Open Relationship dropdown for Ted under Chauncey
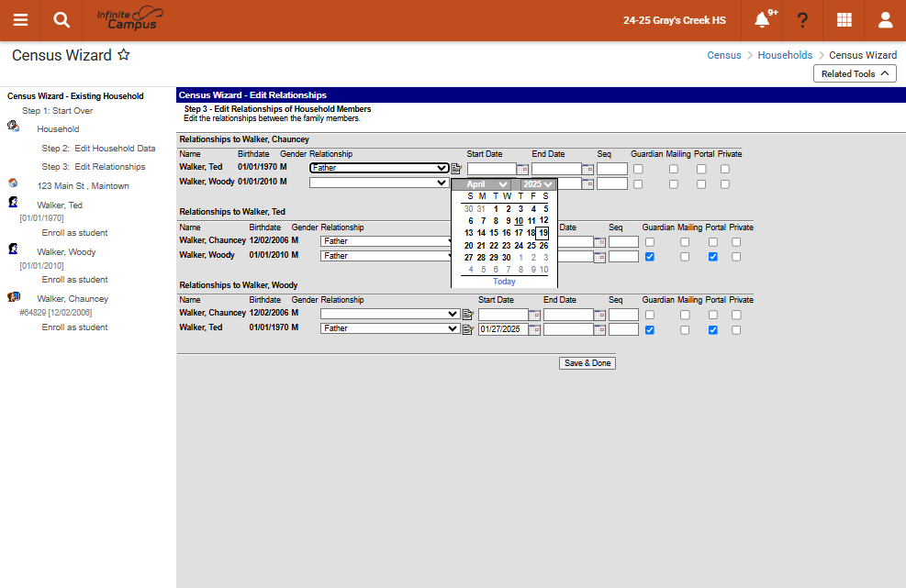 (x=379, y=168)
